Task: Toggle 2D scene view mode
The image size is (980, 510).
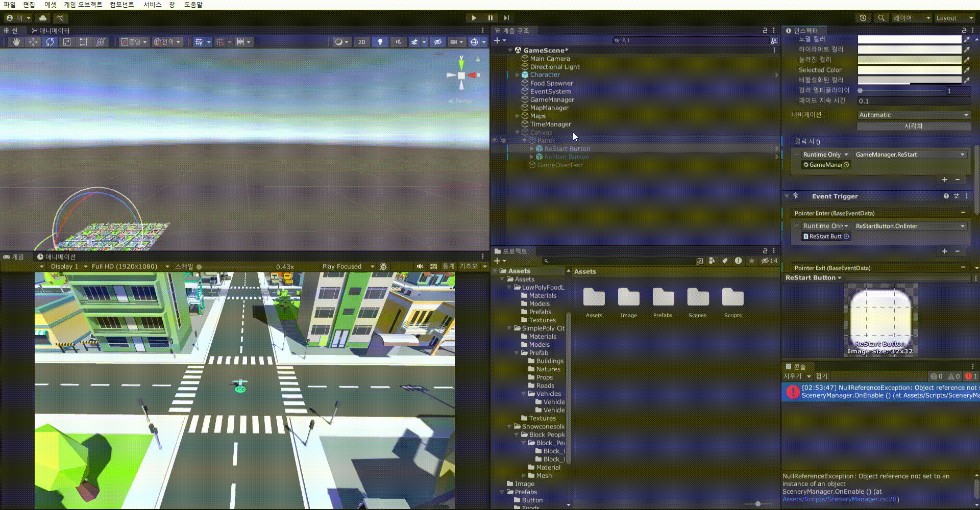Action: tap(361, 42)
